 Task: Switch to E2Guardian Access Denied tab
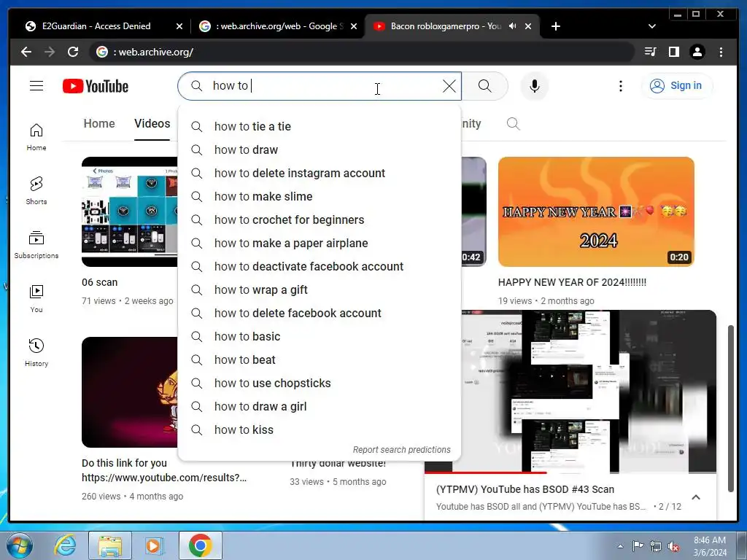point(98,26)
